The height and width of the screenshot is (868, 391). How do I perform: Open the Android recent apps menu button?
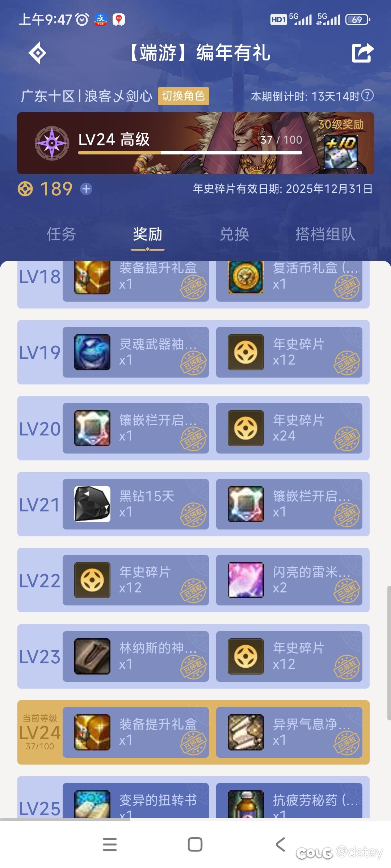110,844
